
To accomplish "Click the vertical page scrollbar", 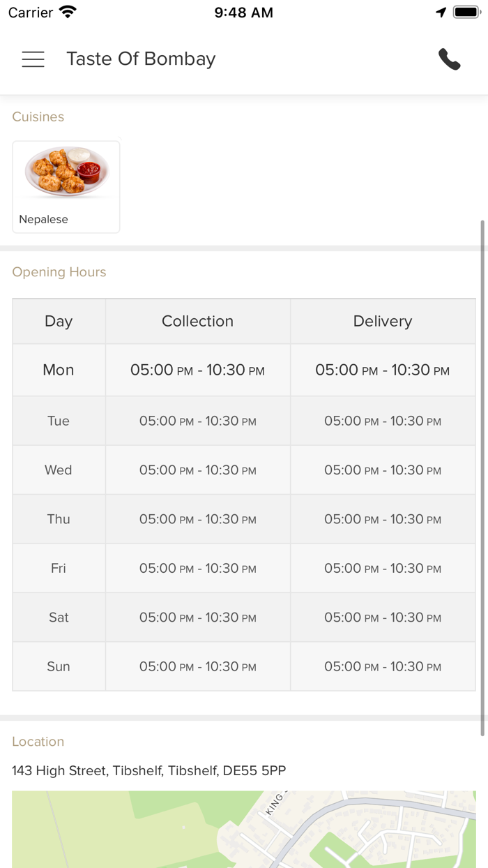I will coord(482,477).
